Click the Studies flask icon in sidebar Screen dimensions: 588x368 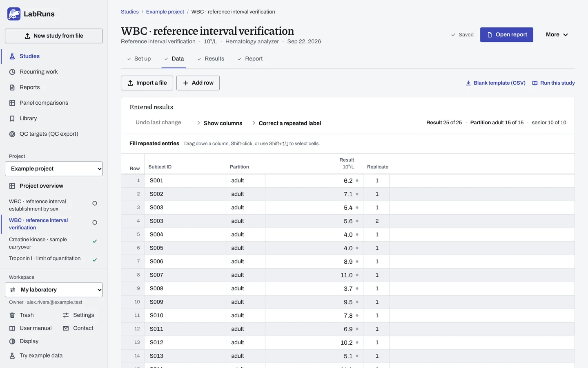[x=12, y=56]
